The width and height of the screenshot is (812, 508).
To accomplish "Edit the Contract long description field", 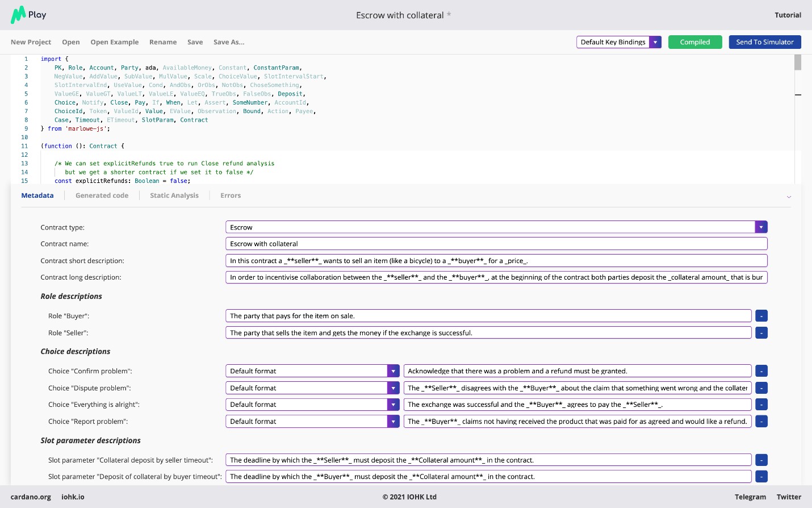I will click(496, 277).
